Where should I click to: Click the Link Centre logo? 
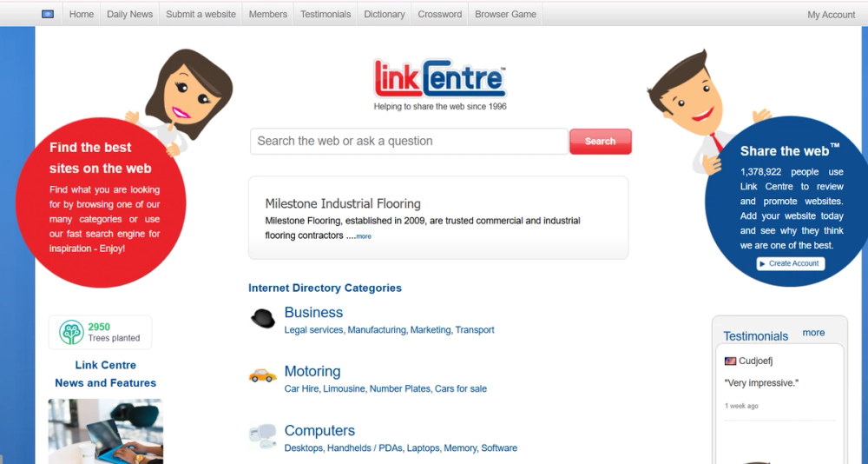click(439, 79)
